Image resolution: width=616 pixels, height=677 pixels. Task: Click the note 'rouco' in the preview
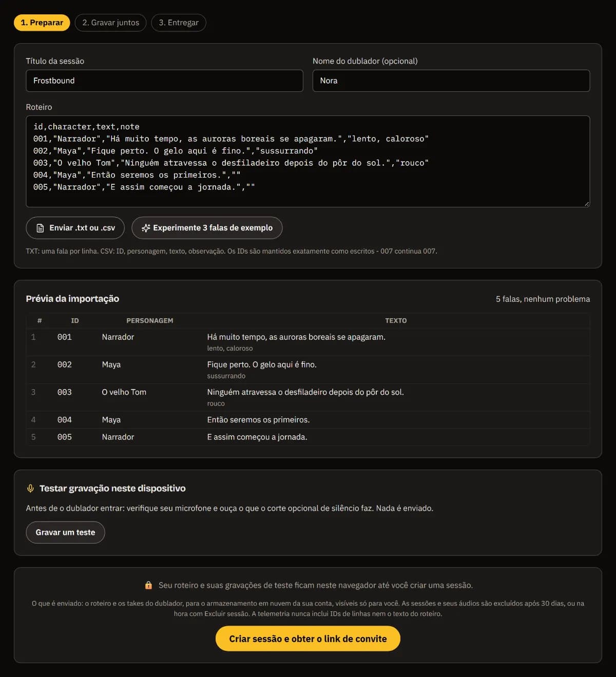[x=216, y=403]
